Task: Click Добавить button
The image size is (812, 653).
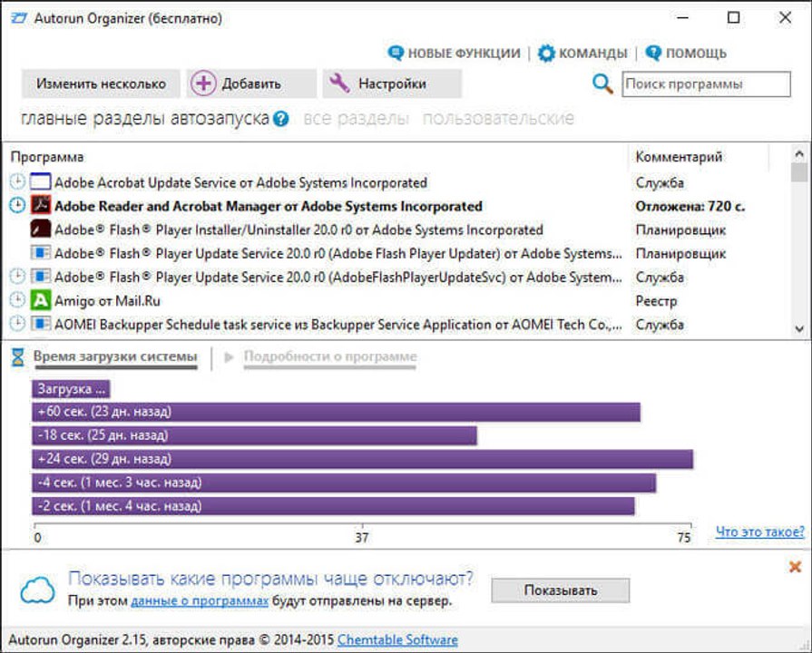Action: coord(251,83)
